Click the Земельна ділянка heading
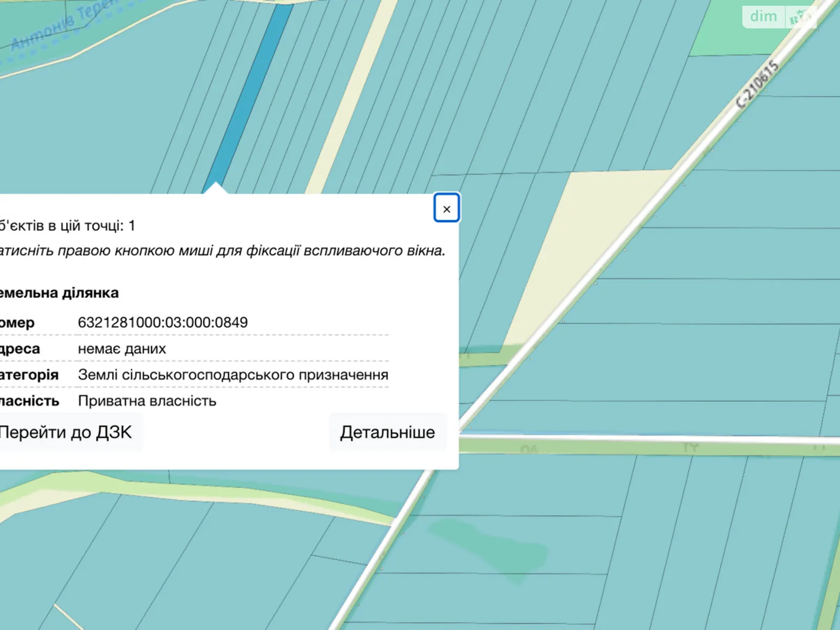Viewport: 840px width, 630px height. coord(59,292)
